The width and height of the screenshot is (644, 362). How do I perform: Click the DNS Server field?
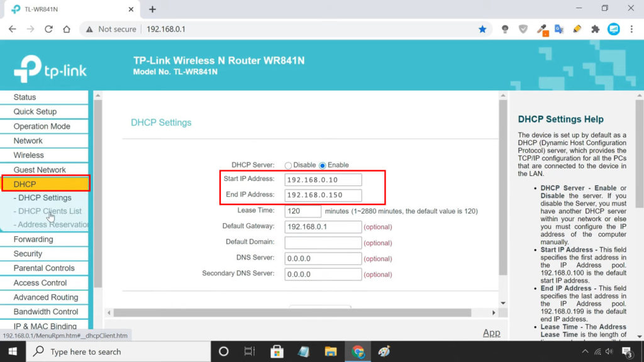coord(323,258)
